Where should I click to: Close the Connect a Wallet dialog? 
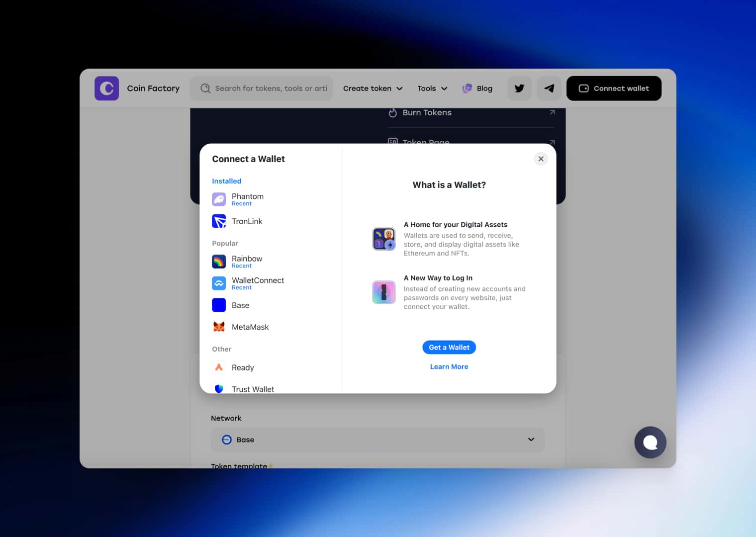(541, 159)
